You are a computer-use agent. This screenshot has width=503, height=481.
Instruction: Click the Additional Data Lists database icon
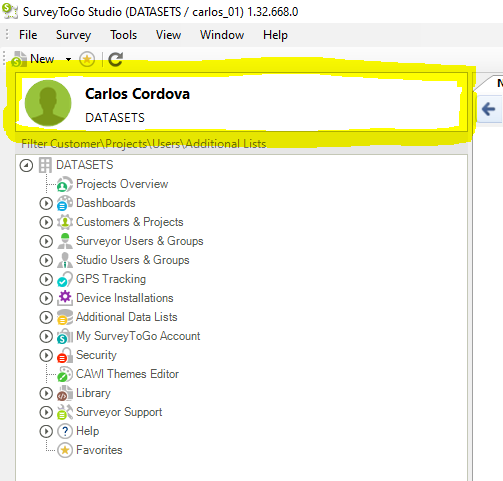click(65, 317)
